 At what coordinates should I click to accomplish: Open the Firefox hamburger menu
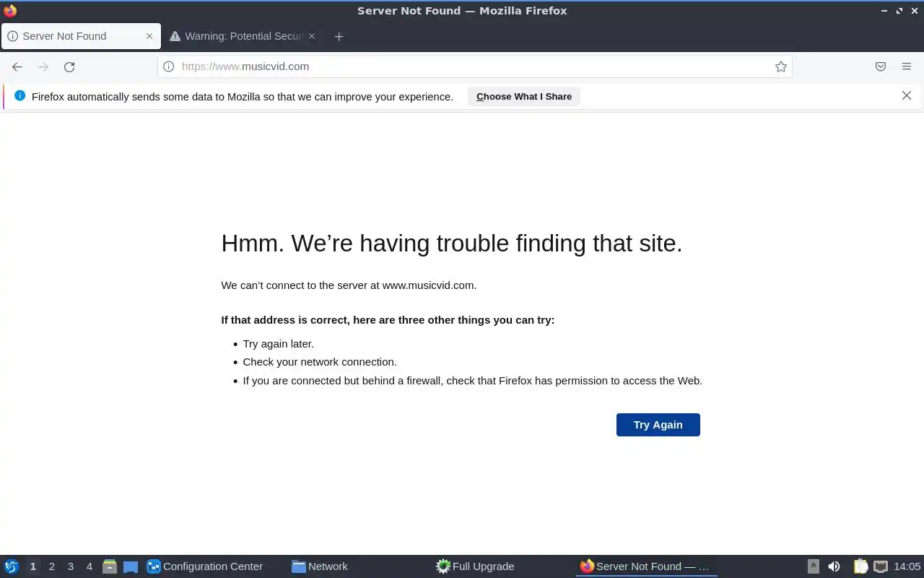coord(907,66)
